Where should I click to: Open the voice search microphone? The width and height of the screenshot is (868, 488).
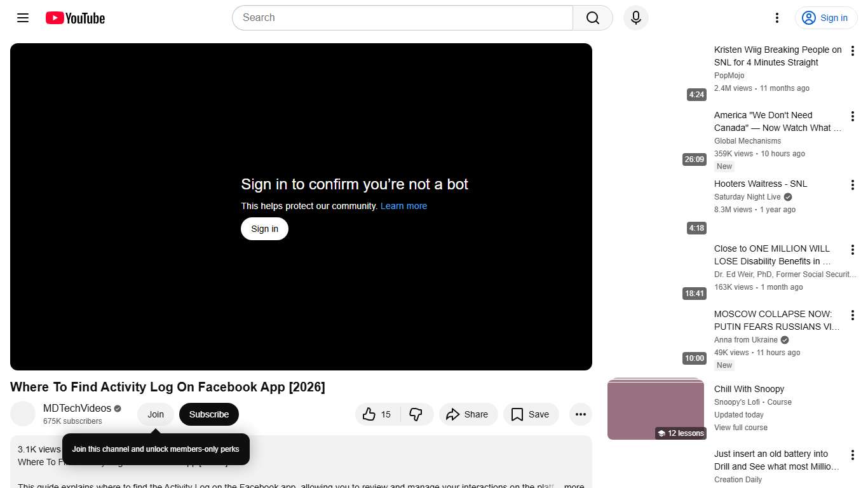[x=635, y=18]
